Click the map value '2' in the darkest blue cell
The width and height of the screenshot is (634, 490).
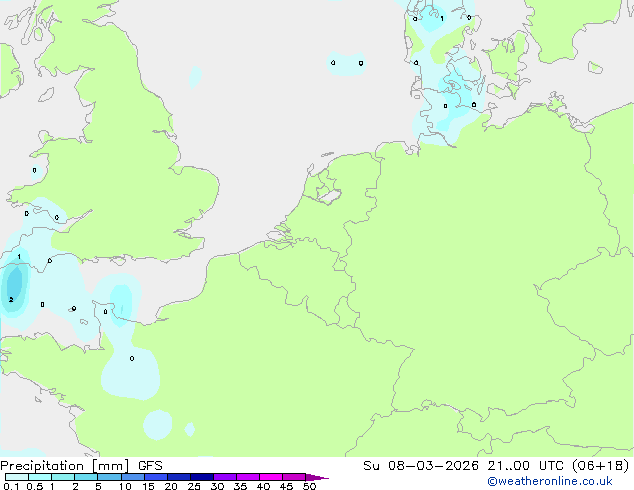click(11, 300)
